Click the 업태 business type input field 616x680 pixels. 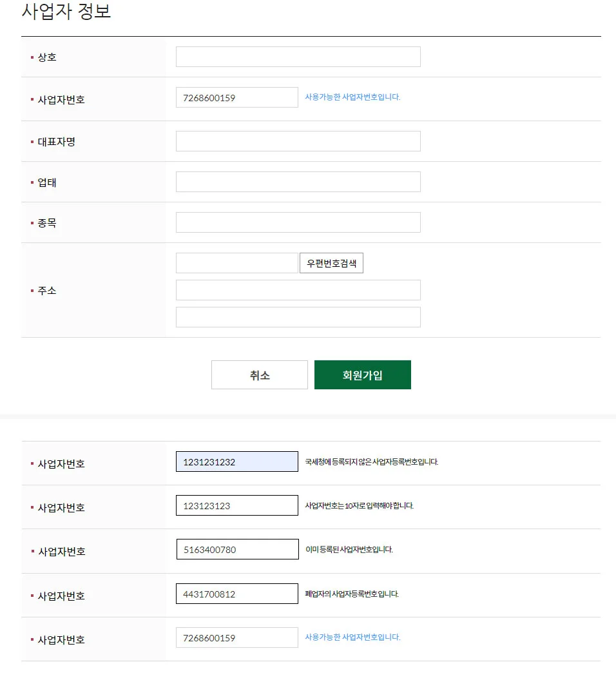pyautogui.click(x=298, y=181)
